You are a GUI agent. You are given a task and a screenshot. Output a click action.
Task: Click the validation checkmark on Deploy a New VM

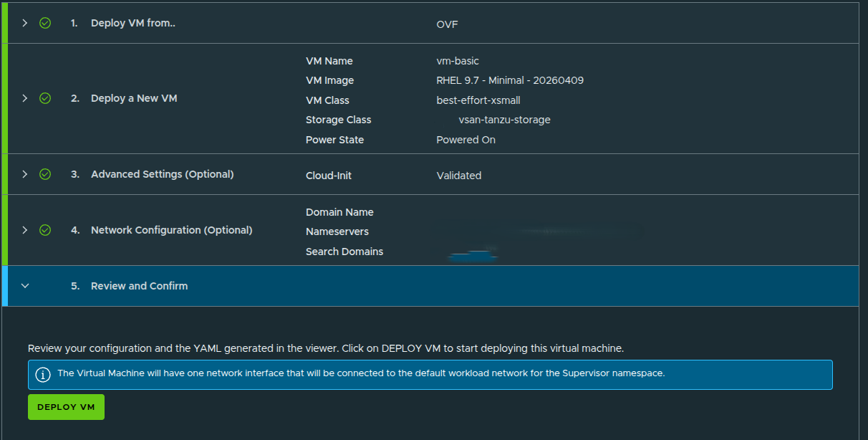click(x=44, y=98)
